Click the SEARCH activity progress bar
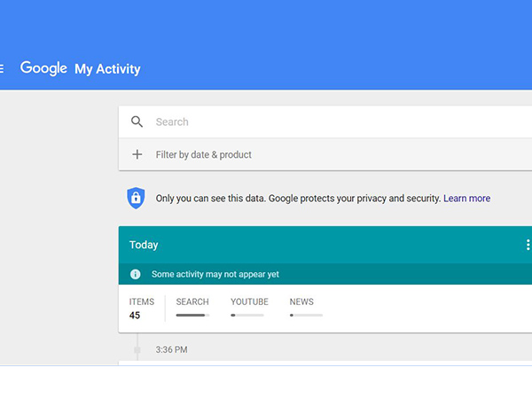 (x=192, y=315)
